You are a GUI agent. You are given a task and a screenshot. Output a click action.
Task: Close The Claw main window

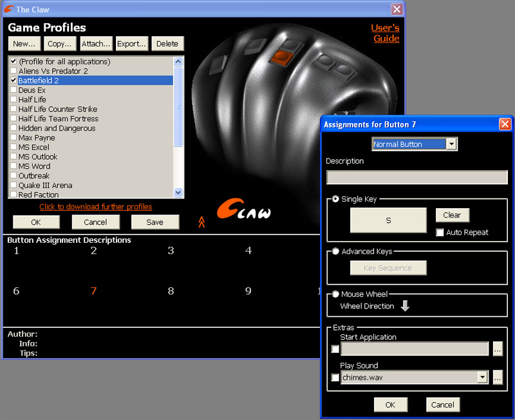click(x=397, y=9)
